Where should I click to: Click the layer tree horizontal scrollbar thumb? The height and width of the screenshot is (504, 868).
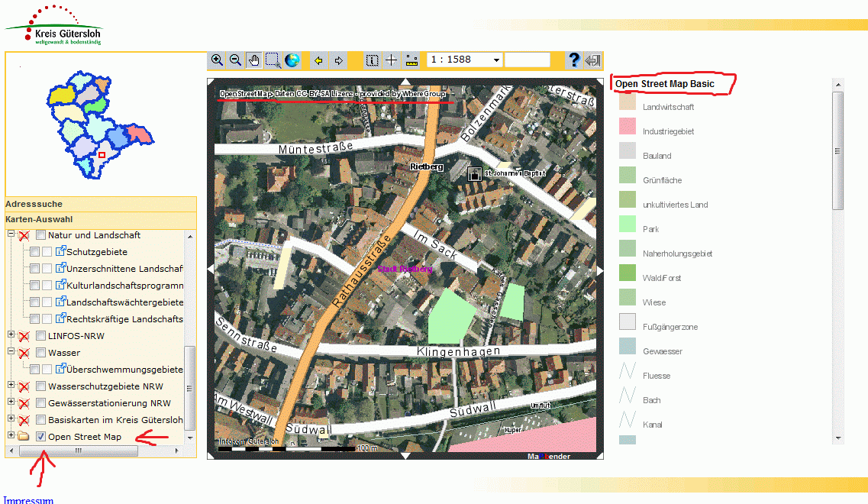click(78, 451)
